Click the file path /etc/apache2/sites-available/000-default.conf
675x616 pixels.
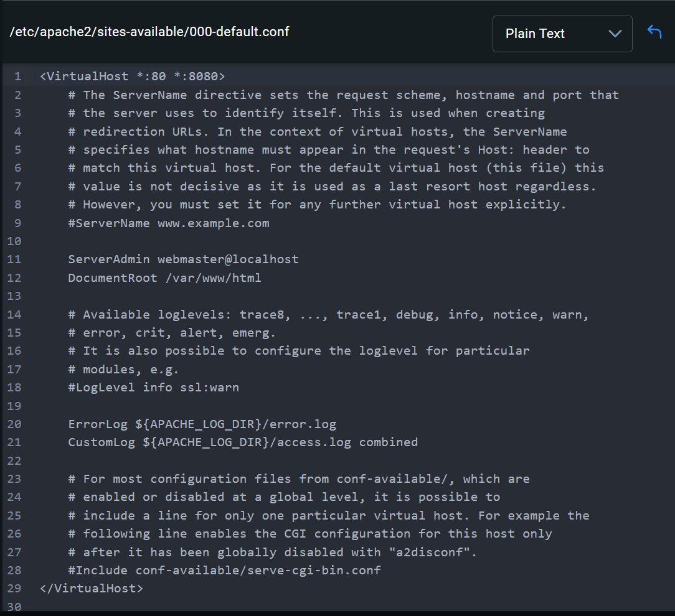[x=149, y=32]
